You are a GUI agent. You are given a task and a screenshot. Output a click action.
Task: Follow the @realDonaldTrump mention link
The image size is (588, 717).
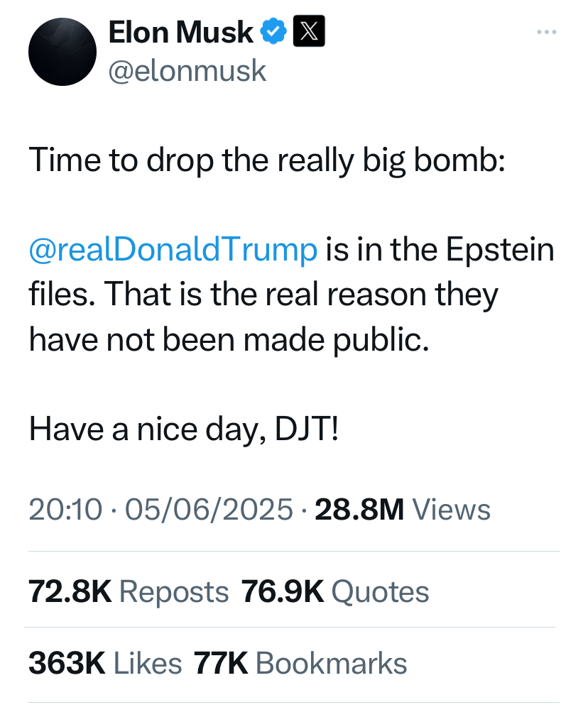[173, 250]
